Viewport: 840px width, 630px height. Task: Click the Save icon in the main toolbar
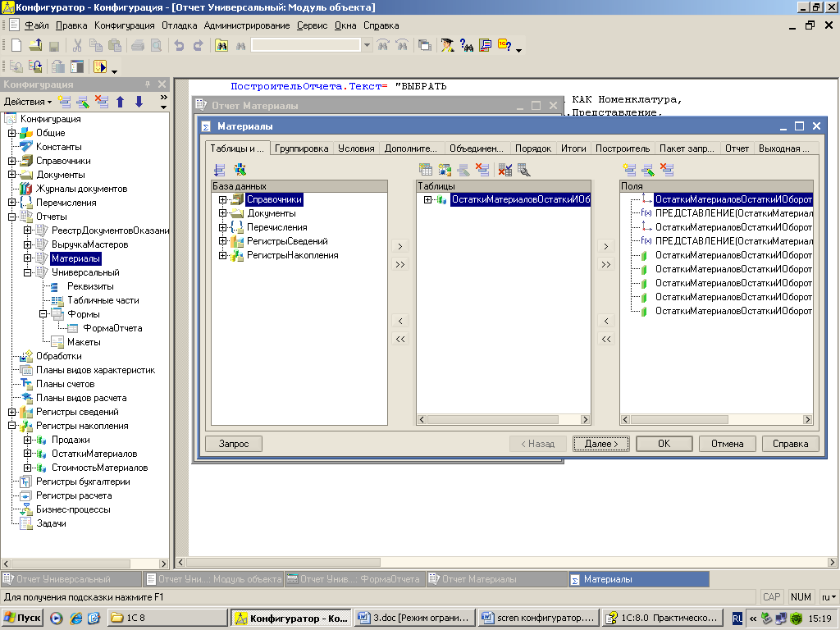point(54,46)
